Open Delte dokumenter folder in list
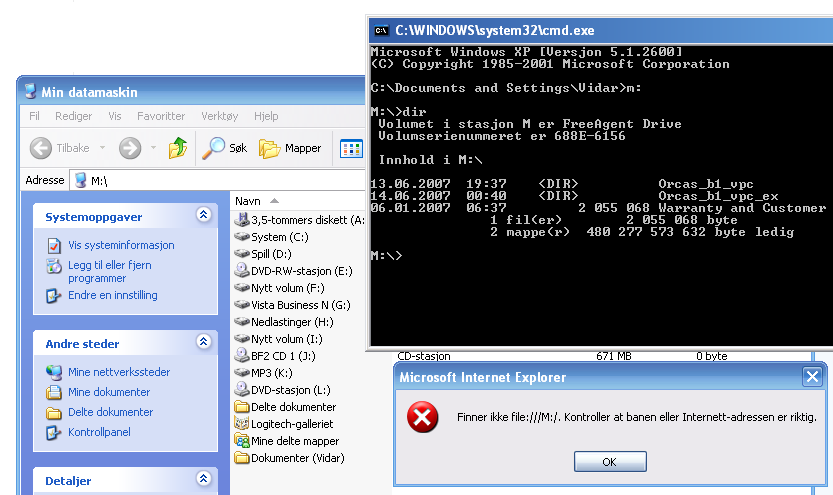Image resolution: width=833 pixels, height=495 pixels. point(285,407)
